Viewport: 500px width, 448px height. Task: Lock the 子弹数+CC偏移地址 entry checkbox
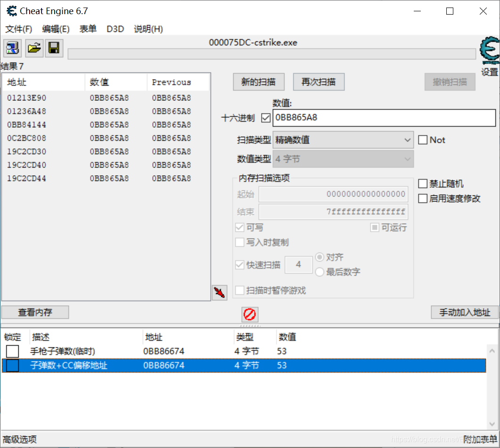[12, 366]
